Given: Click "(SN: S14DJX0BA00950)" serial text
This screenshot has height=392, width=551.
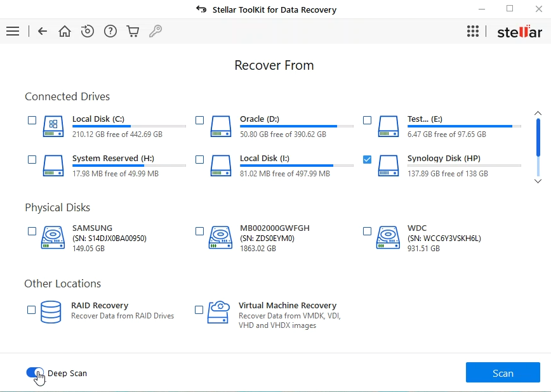Looking at the screenshot, I should tap(109, 238).
